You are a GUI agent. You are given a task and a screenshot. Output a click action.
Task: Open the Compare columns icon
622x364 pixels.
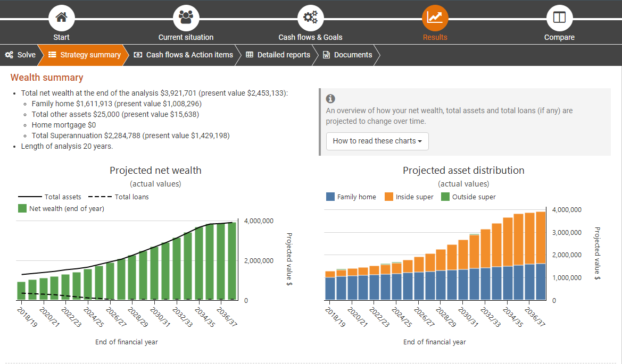[x=559, y=18]
